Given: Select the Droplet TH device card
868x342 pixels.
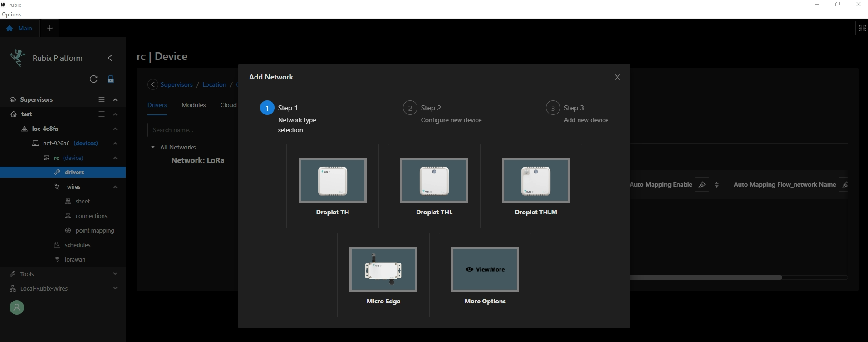Looking at the screenshot, I should 333,186.
